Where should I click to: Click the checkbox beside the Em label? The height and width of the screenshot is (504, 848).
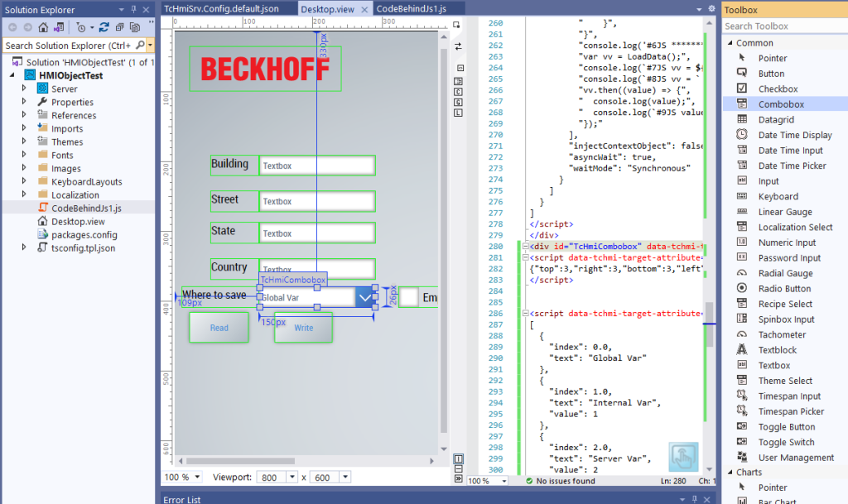tap(408, 297)
